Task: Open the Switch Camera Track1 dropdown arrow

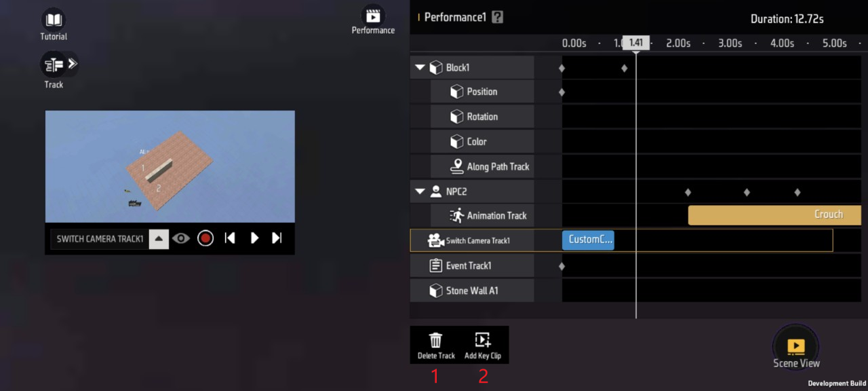Action: (159, 239)
